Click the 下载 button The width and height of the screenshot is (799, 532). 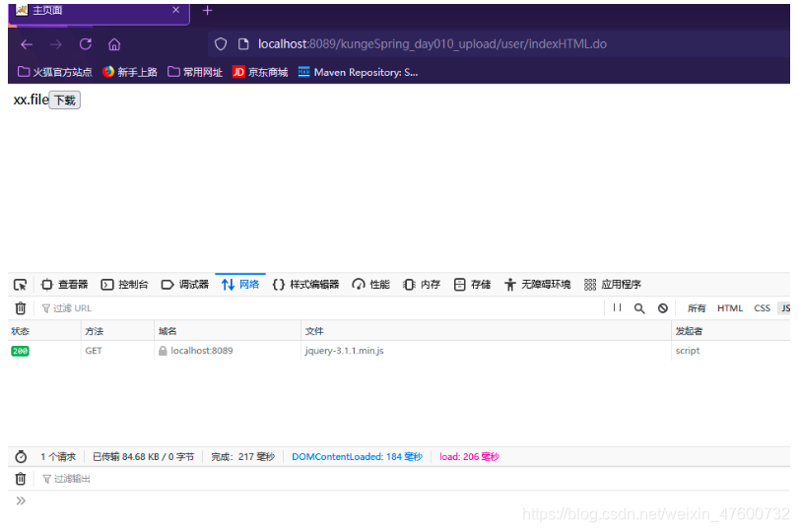[x=65, y=100]
